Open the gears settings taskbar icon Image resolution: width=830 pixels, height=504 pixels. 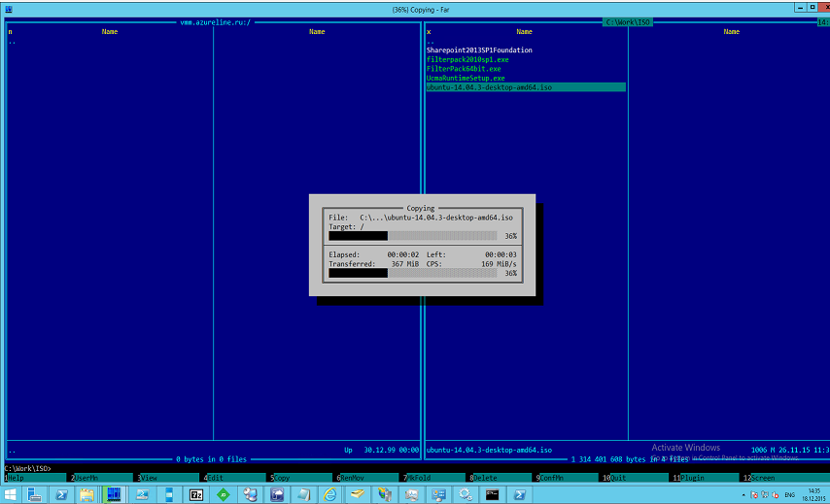466,495
